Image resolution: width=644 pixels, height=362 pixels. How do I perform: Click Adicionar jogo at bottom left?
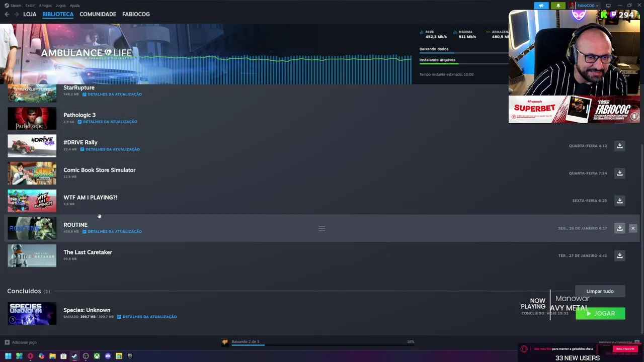pyautogui.click(x=21, y=342)
